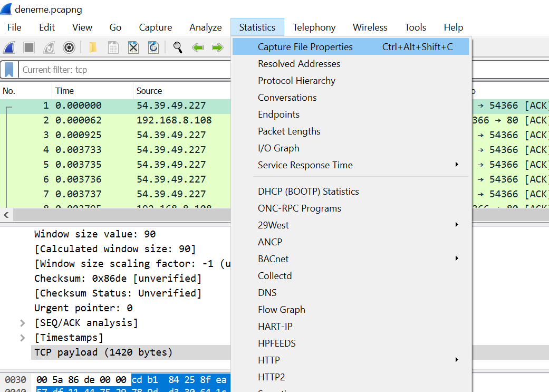Open the File menu
This screenshot has height=392, width=549.
tap(14, 27)
